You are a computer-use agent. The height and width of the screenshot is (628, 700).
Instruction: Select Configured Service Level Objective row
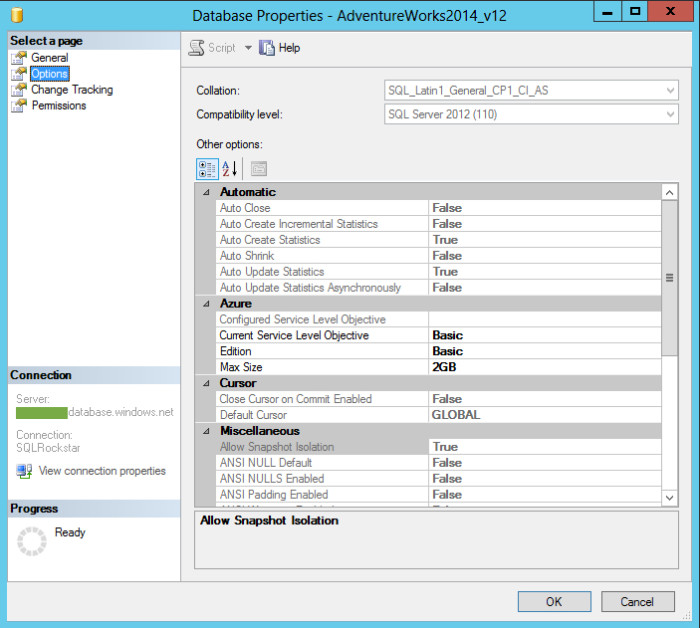pyautogui.click(x=438, y=320)
